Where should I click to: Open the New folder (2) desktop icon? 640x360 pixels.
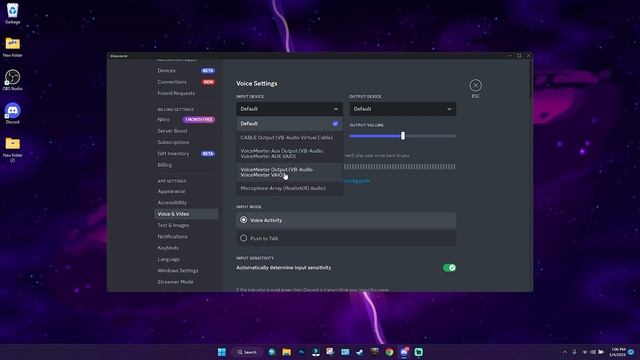13,149
